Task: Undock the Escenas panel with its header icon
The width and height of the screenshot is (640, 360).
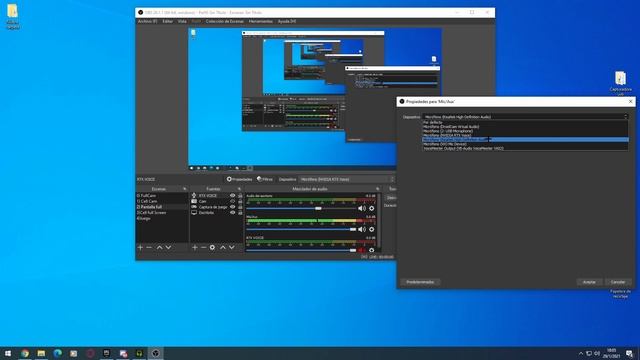Action: pyautogui.click(x=184, y=189)
